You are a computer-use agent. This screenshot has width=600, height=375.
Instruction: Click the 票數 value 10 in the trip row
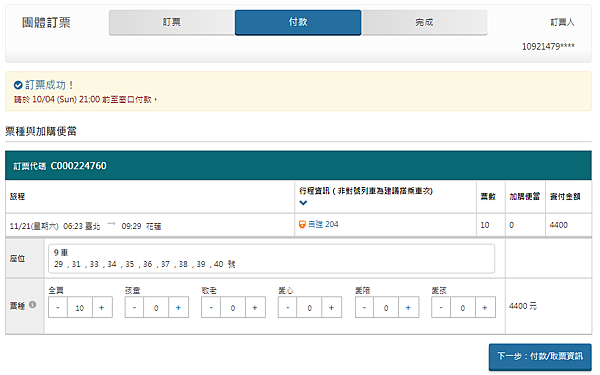[x=485, y=225]
